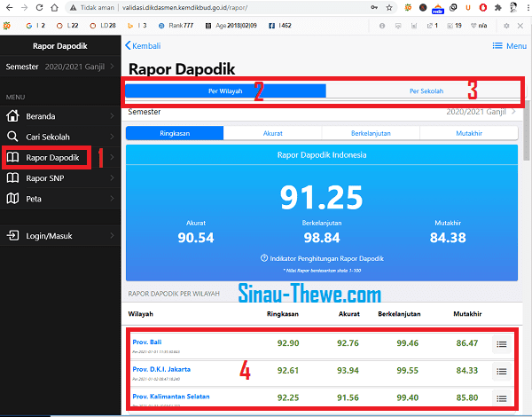The image size is (532, 417).
Task: Open Cari Sekolah menu item
Action: [x=60, y=137]
